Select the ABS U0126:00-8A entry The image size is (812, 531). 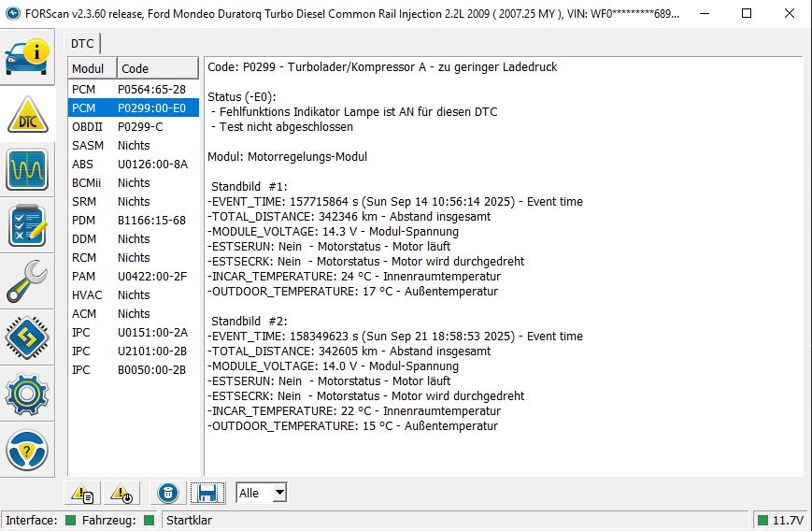(133, 164)
